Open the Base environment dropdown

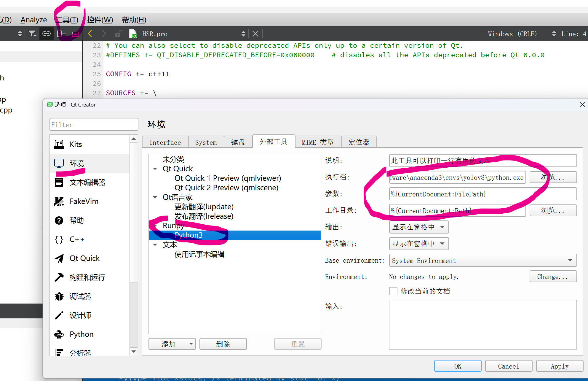pyautogui.click(x=483, y=260)
